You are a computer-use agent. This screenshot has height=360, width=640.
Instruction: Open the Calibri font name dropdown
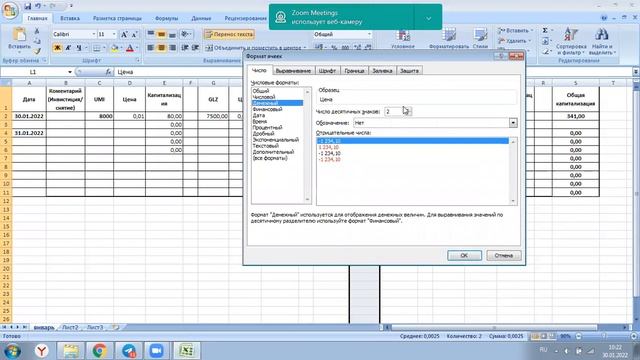coord(93,34)
